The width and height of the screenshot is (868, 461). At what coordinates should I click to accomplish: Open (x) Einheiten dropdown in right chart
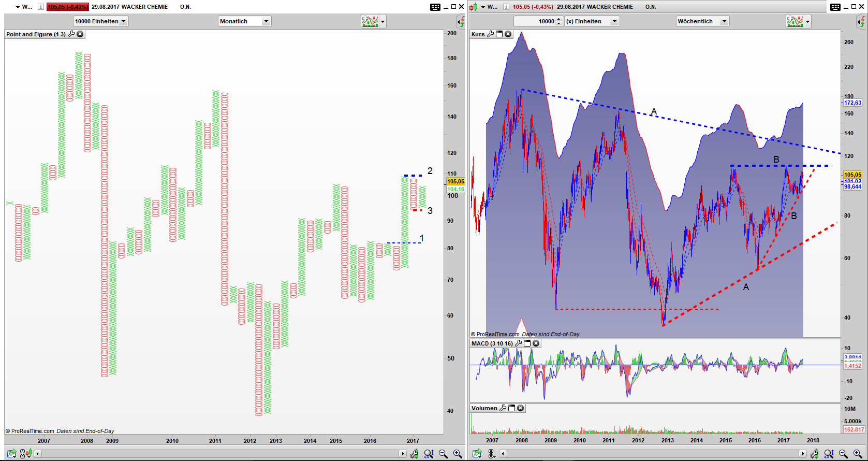pyautogui.click(x=592, y=21)
